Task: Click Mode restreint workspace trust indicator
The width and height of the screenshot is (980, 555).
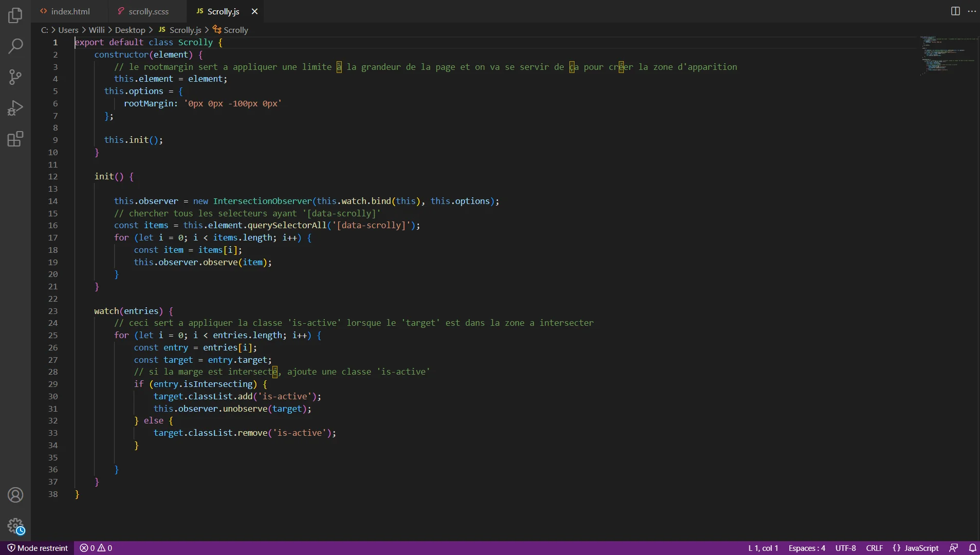Action: (38, 548)
